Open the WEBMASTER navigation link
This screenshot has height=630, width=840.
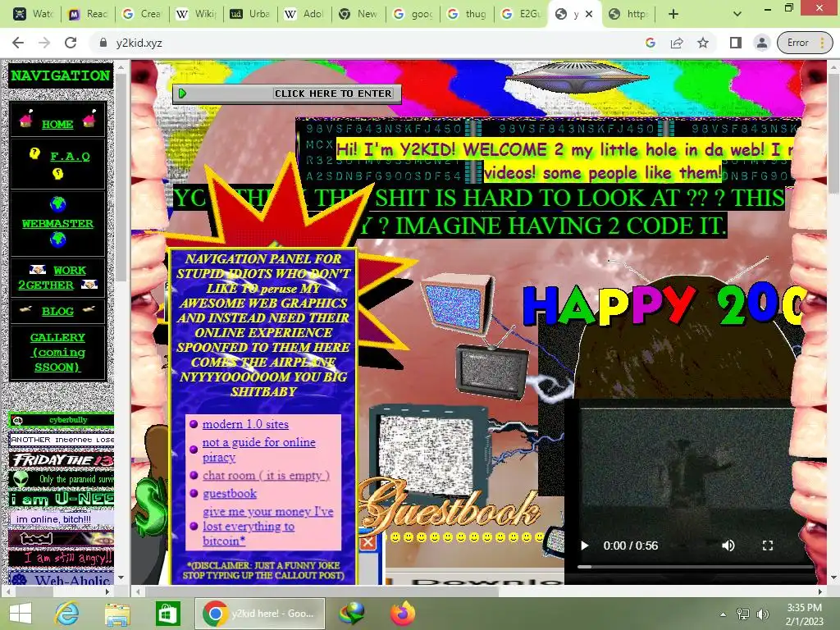point(57,223)
